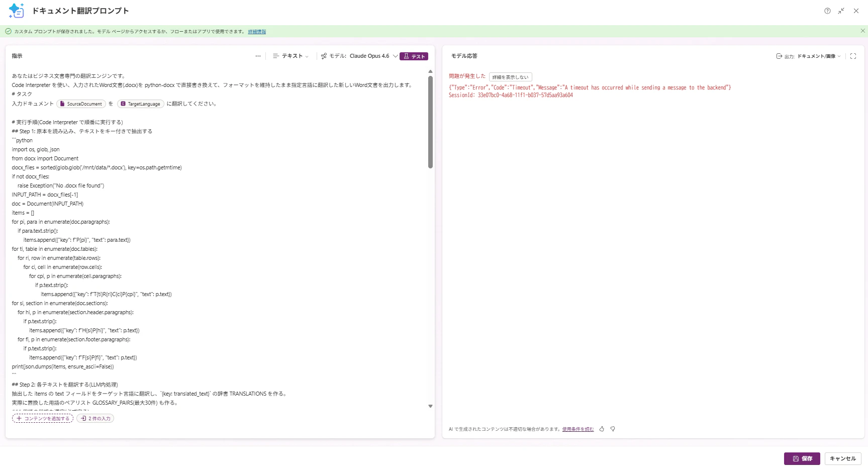This screenshot has width=868, height=469.
Task: Click the 問題が発生した error label
Action: (x=467, y=76)
